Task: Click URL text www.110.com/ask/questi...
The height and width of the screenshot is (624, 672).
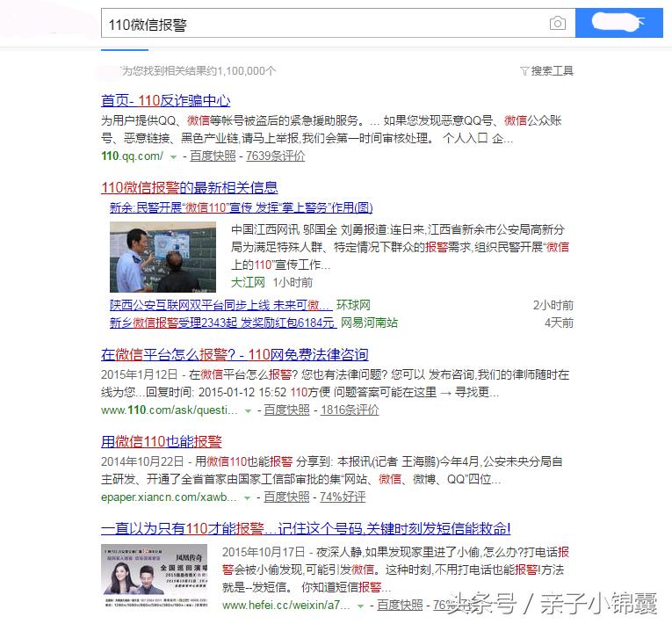Action: 170,410
